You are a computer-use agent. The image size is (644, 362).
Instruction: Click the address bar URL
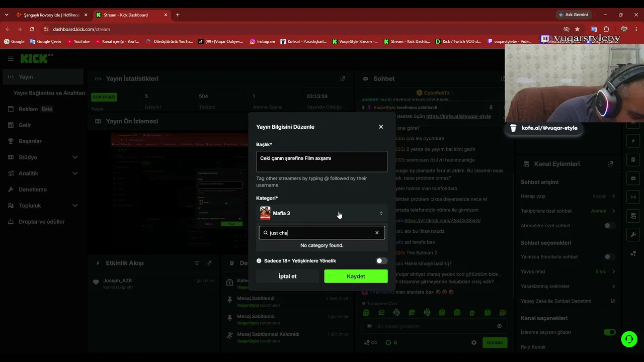pyautogui.click(x=81, y=29)
